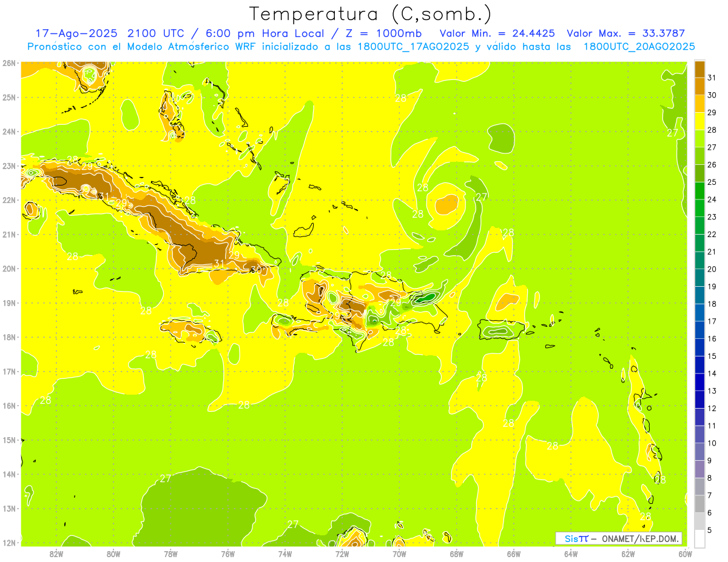Click the 'Valor Min. = 24.4425' text
Image resolution: width=728 pixels, height=562 pixels.
(x=497, y=33)
